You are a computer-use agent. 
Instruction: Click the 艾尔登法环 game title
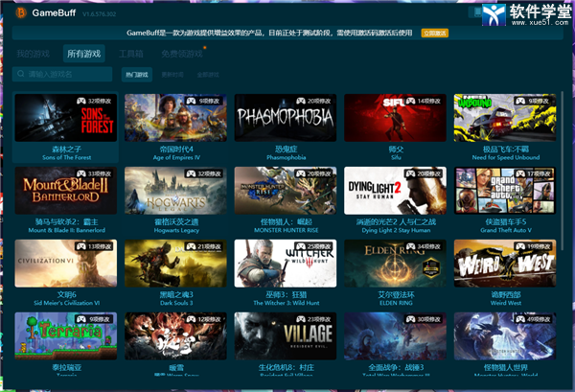pos(396,295)
